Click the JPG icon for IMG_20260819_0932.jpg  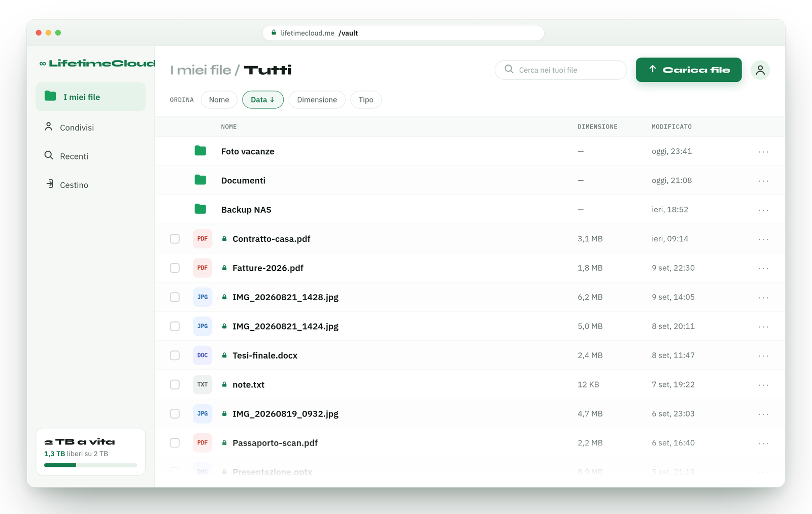(202, 414)
